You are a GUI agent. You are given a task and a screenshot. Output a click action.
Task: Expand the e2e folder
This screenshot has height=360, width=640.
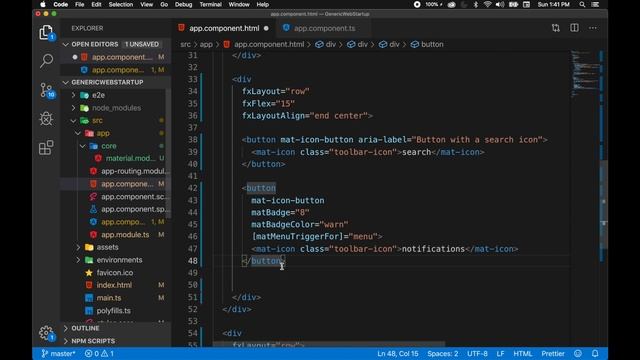click(74, 95)
